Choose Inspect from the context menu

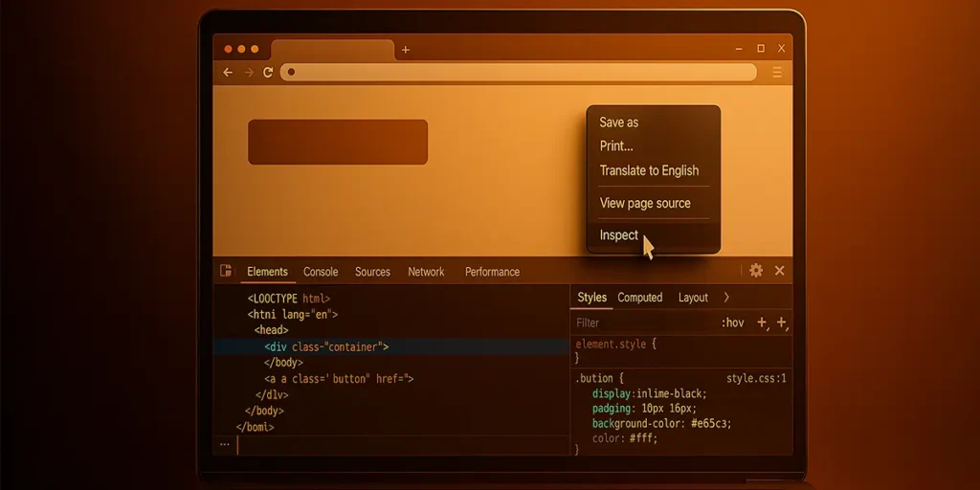tap(618, 235)
